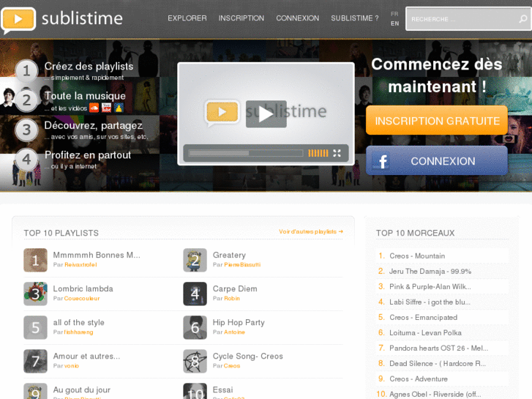Play track Creos - Emancipated
Screen dimensions: 532x399
coord(424,318)
